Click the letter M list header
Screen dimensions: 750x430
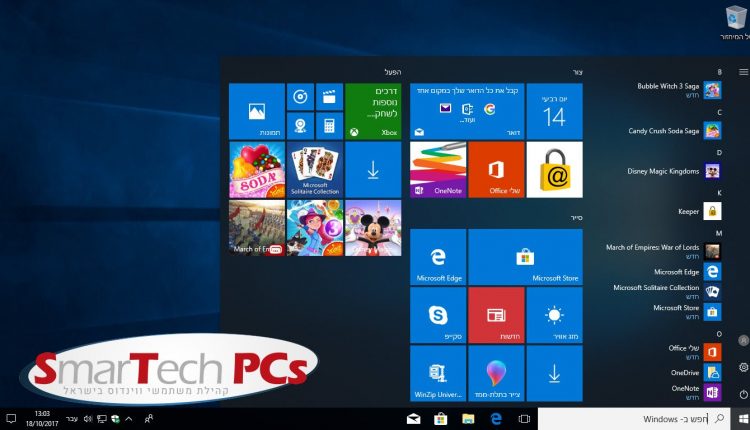click(x=718, y=233)
